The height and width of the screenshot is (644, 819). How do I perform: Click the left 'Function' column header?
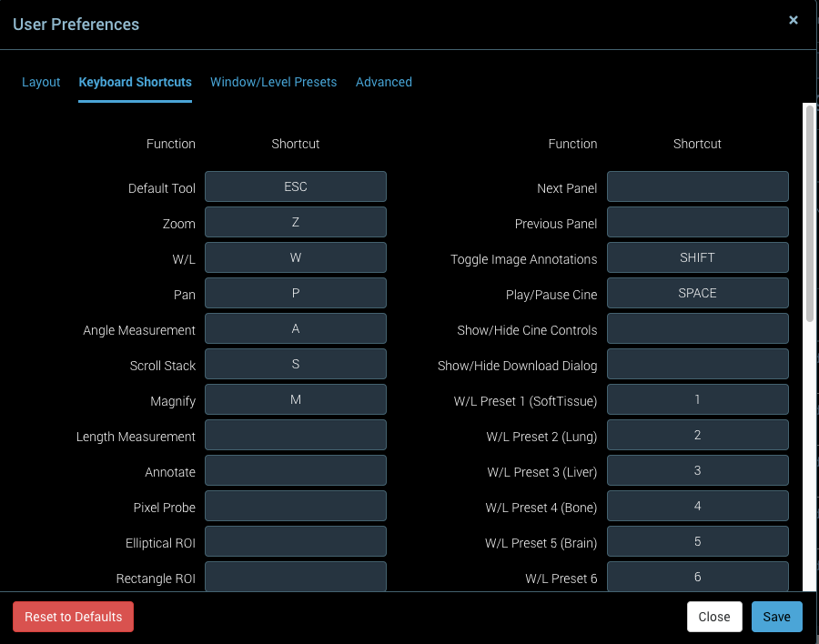point(171,144)
